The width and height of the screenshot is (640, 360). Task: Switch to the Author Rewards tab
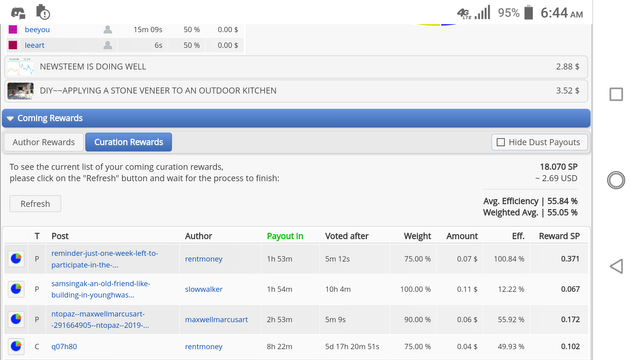click(44, 142)
